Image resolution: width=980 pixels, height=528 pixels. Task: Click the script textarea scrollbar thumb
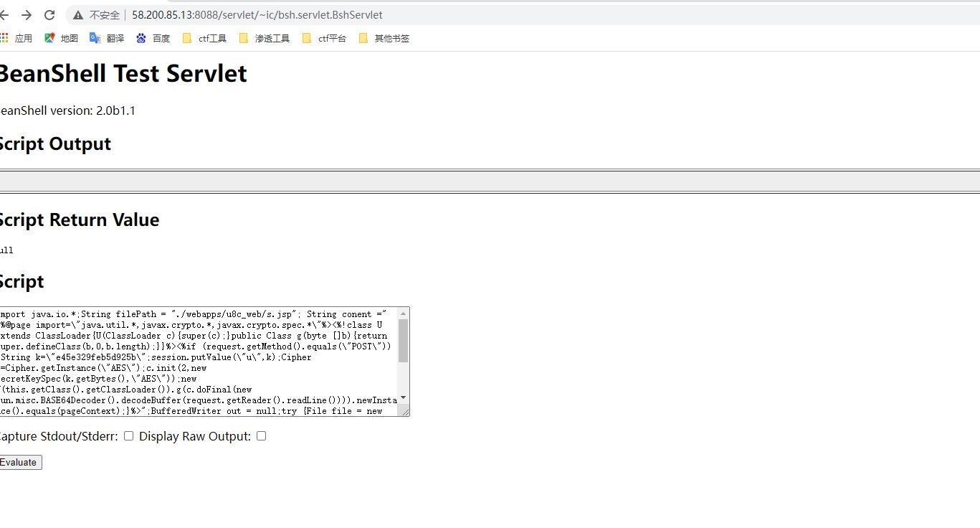pyautogui.click(x=404, y=341)
